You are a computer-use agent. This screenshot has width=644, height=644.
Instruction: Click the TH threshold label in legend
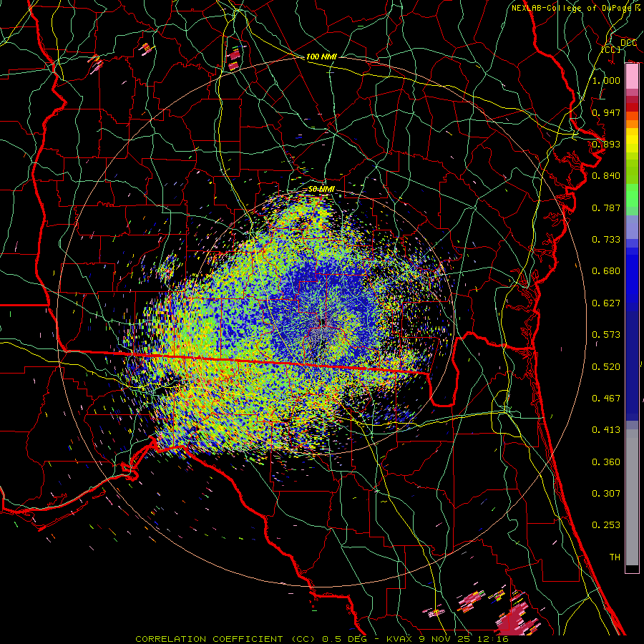click(615, 557)
